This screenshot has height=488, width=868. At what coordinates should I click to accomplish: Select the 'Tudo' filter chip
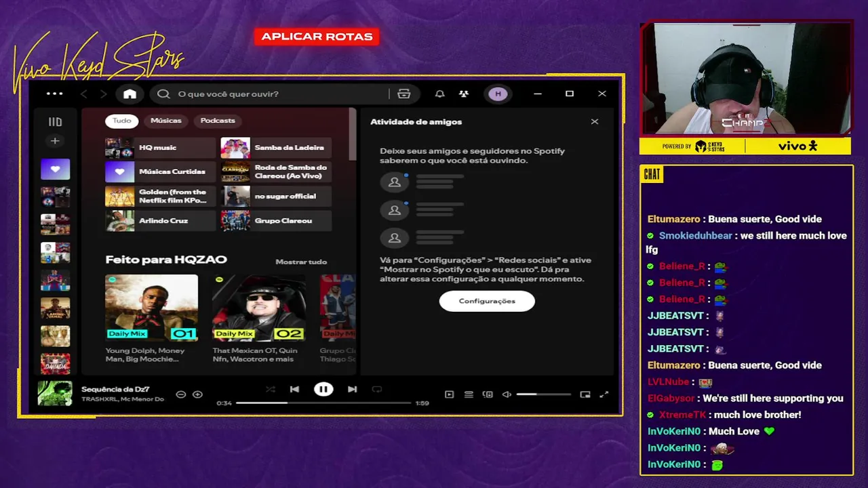pos(122,121)
